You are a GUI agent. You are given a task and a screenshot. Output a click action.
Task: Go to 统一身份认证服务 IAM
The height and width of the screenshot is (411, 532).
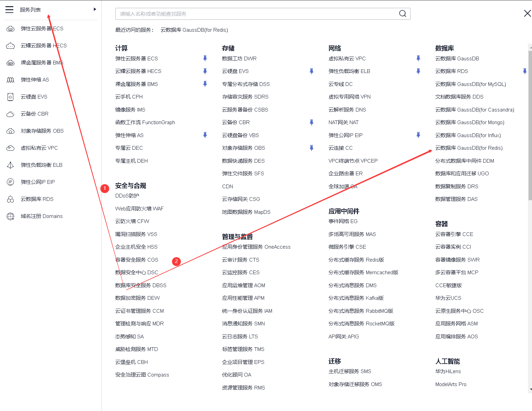point(247,311)
